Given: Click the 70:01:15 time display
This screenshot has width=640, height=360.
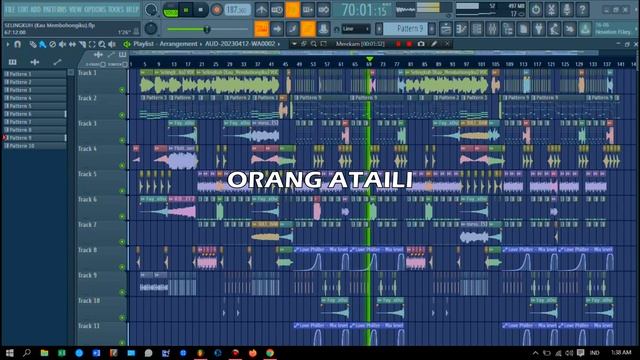Looking at the screenshot, I should click(364, 10).
